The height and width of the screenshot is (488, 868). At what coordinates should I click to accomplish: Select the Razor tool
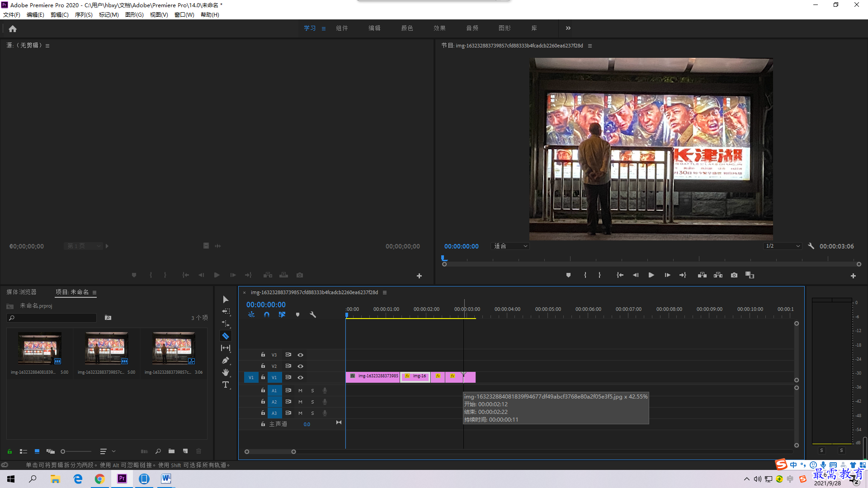click(226, 336)
